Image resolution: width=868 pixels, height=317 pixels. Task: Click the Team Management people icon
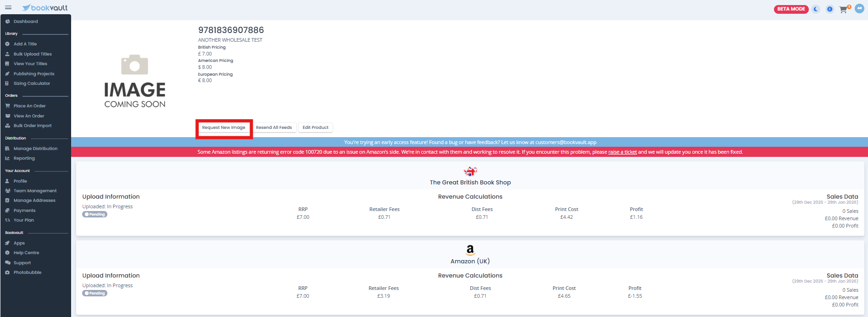pos(7,191)
